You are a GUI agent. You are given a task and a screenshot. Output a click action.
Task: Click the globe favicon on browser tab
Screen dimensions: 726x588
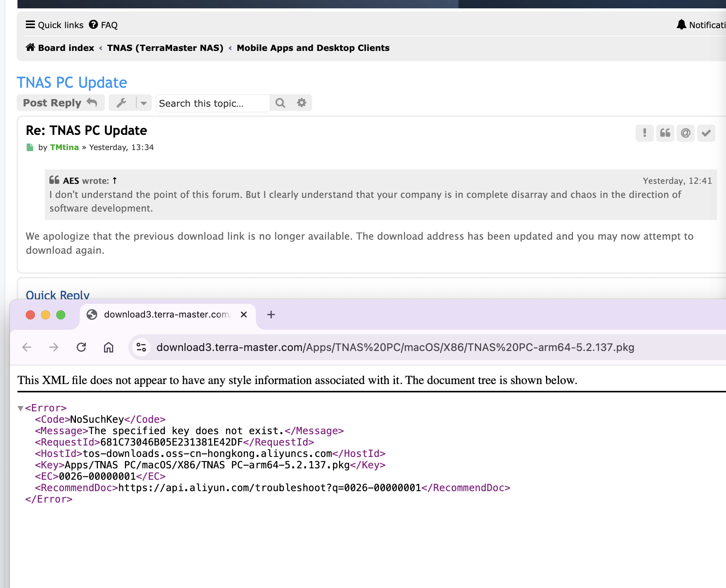pos(92,315)
